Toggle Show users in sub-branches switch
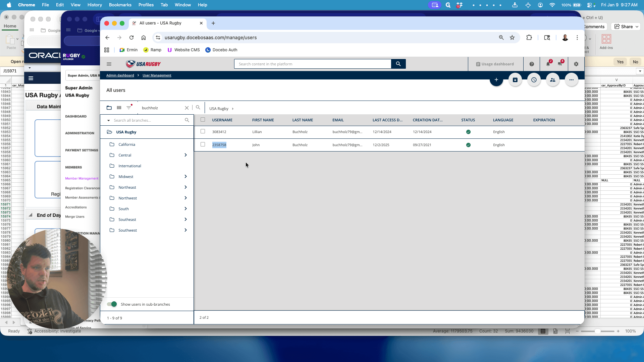The height and width of the screenshot is (362, 644). [x=112, y=304]
